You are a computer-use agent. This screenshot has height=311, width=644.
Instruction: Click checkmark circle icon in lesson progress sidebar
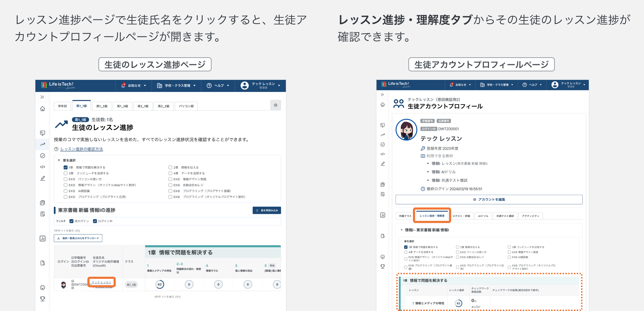(x=42, y=155)
